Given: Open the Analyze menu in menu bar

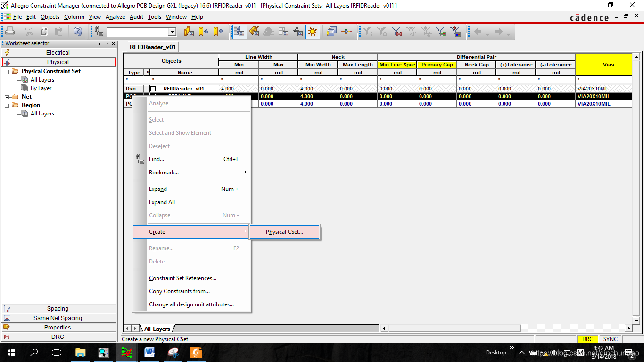Looking at the screenshot, I should click(115, 17).
